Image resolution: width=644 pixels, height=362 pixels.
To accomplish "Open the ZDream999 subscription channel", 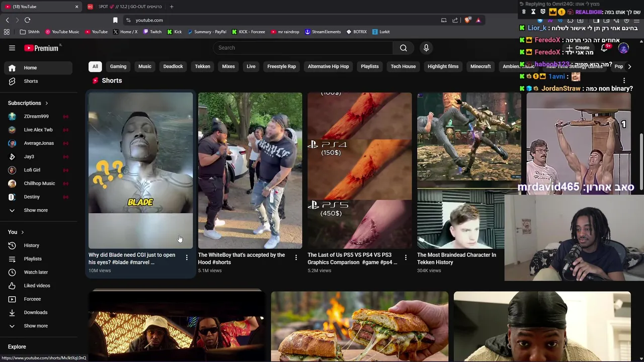I will click(39, 116).
